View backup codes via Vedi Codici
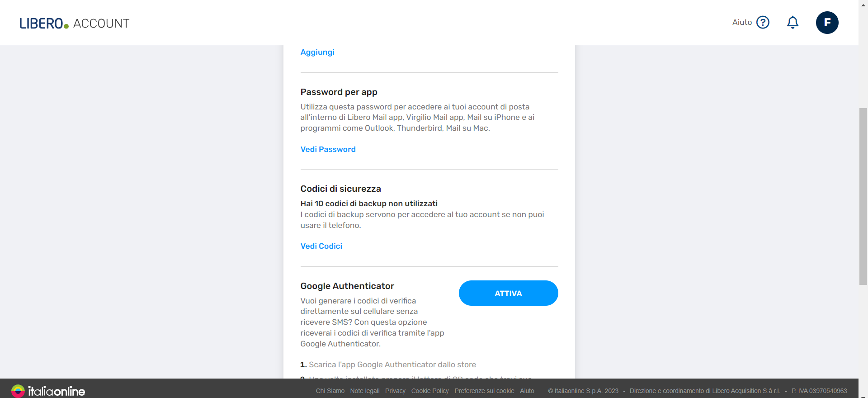The width and height of the screenshot is (868, 398). coord(321,246)
